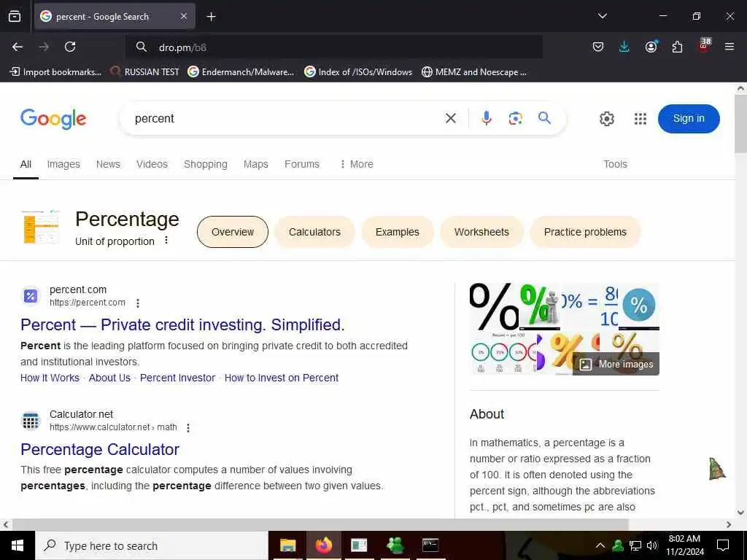This screenshot has width=747, height=560.
Task: Switch to the News results tab
Action: pos(108,164)
